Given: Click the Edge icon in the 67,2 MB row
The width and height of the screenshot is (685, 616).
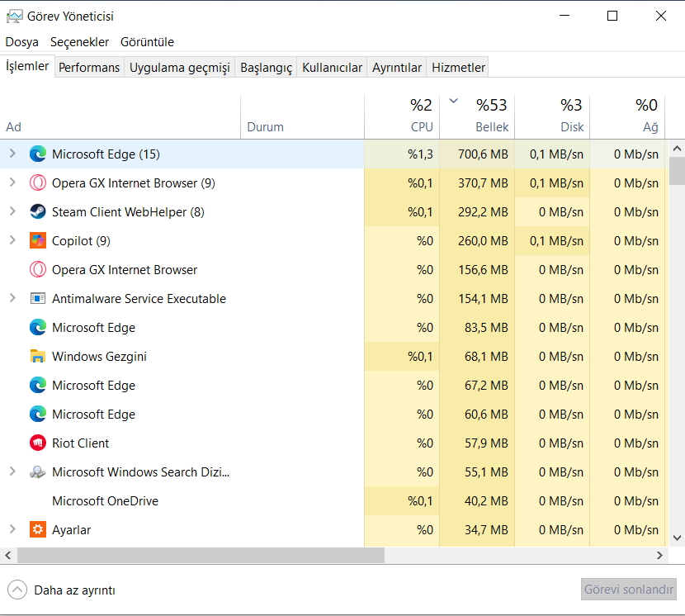Looking at the screenshot, I should 38,385.
